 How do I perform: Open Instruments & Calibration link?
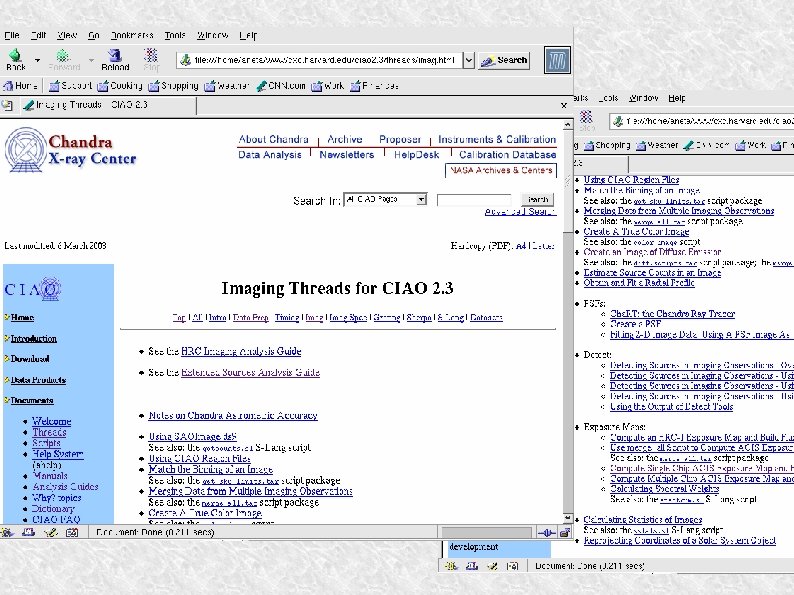pyautogui.click(x=497, y=139)
